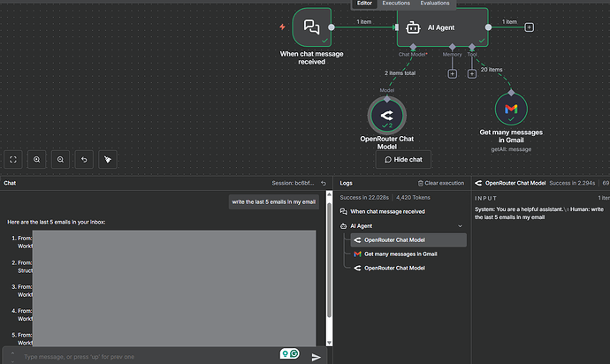Hide the chat panel
Screen dimensions: 610x364
point(403,160)
